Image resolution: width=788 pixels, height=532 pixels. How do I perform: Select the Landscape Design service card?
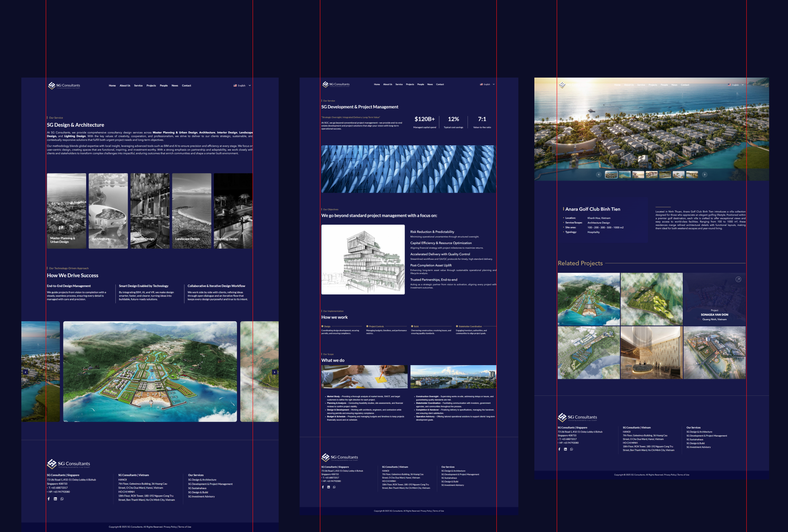pyautogui.click(x=191, y=211)
